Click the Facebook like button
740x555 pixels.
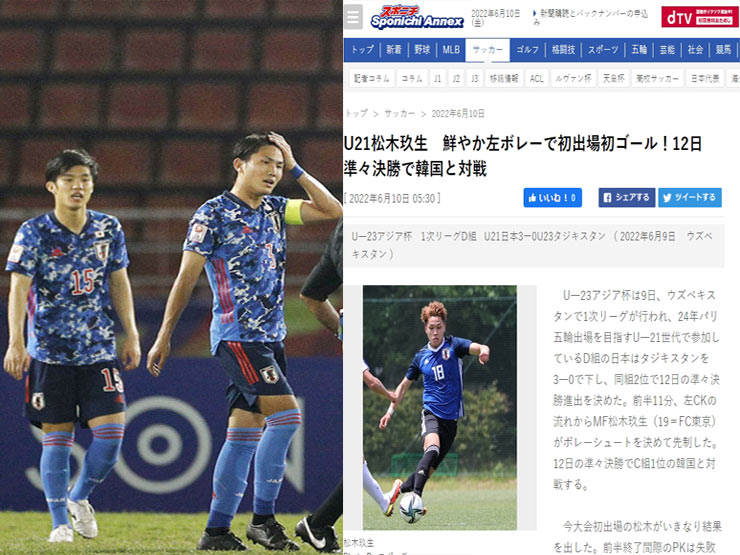click(552, 198)
